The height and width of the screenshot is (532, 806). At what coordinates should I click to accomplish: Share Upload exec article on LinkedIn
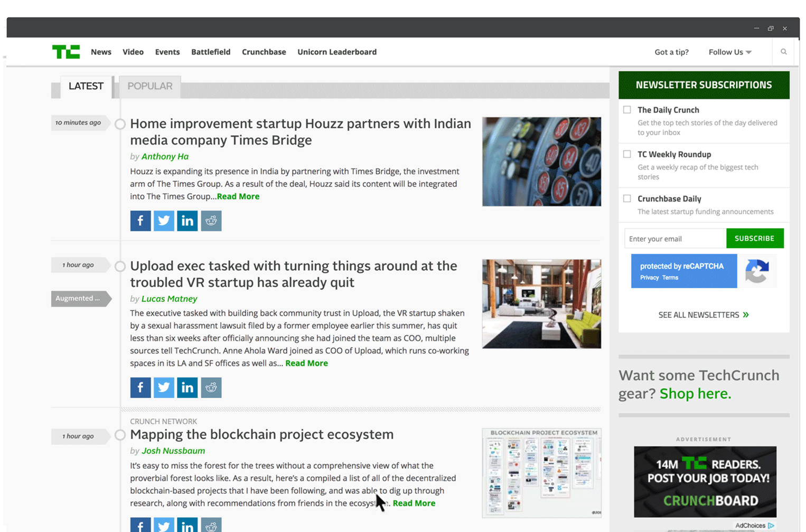(188, 387)
